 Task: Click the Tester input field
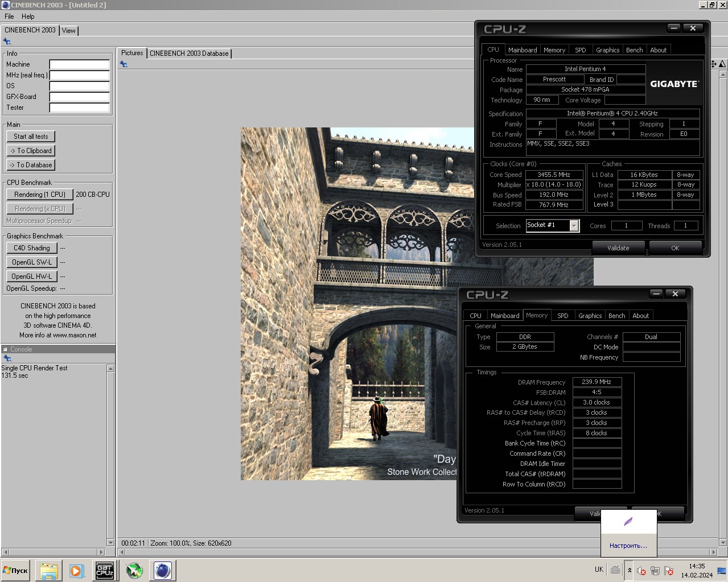coord(79,108)
